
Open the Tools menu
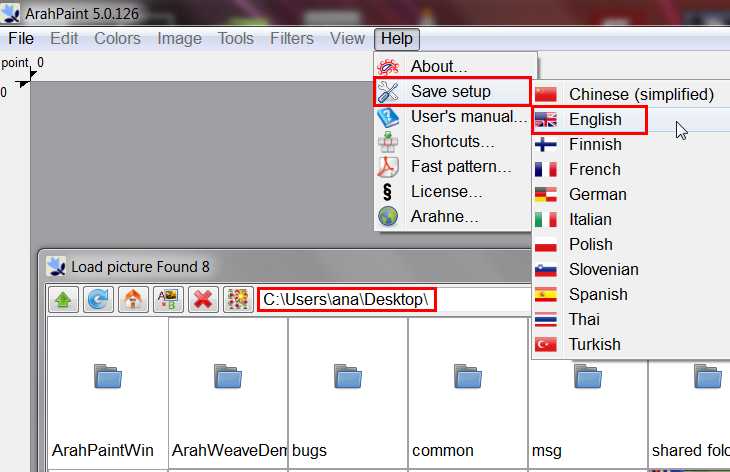[x=236, y=39]
